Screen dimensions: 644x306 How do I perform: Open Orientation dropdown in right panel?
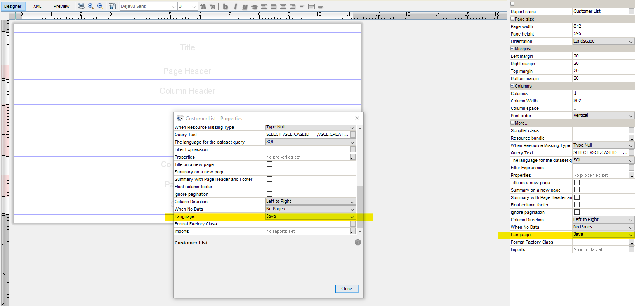603,41
